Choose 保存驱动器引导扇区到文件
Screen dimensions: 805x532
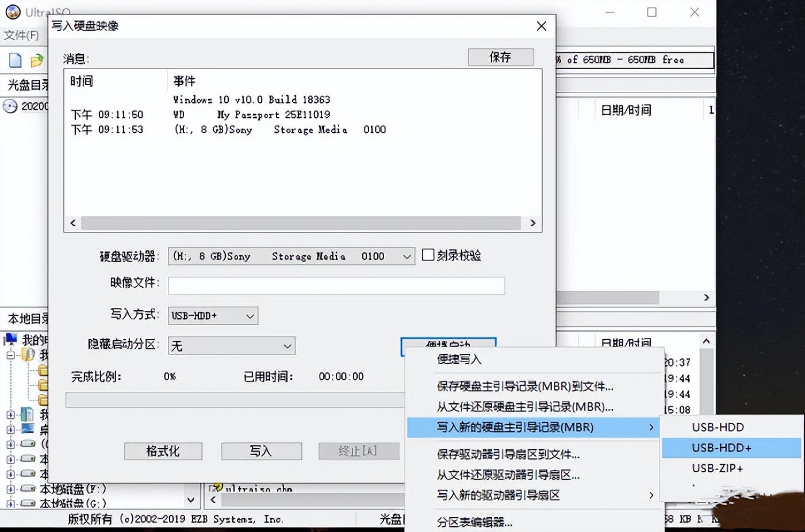[508, 454]
